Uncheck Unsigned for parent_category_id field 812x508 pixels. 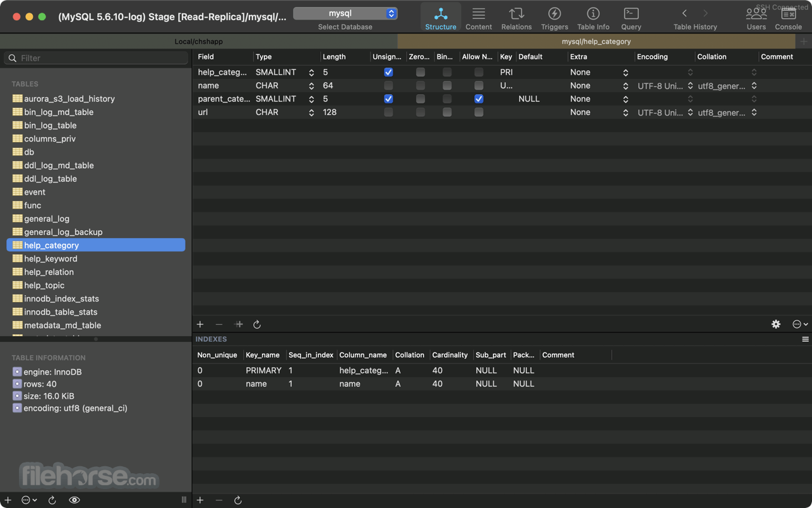click(388, 99)
